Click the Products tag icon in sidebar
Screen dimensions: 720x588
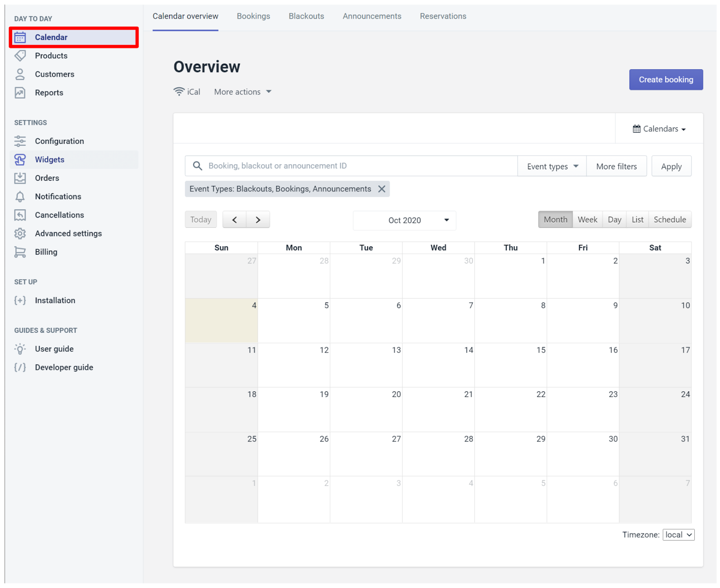20,56
